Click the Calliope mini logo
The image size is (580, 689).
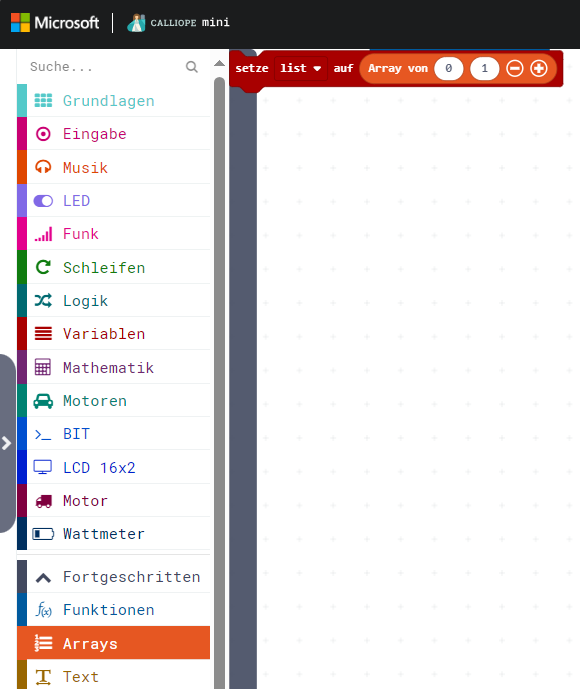tap(178, 23)
